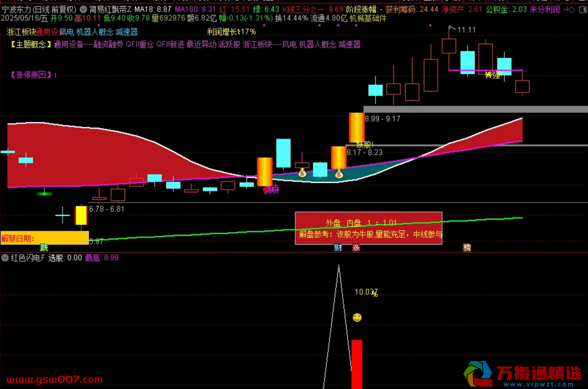
Task: Click the MA18: 8.87 value
Action: pyautogui.click(x=153, y=9)
